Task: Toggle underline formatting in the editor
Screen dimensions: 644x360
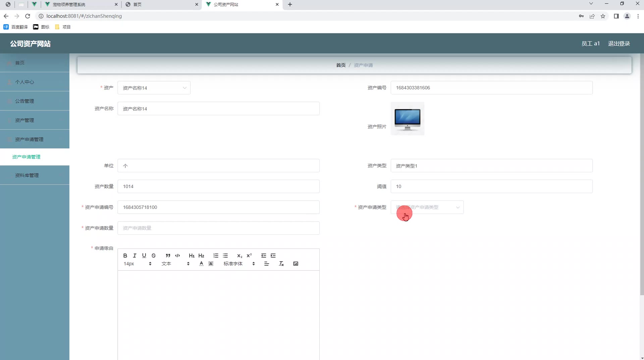Action: [x=144, y=256]
